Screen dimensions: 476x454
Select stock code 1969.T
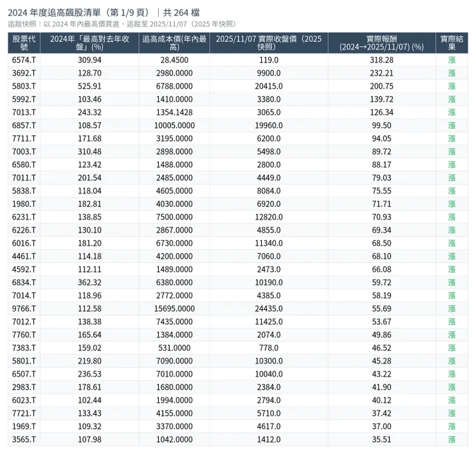(x=24, y=426)
